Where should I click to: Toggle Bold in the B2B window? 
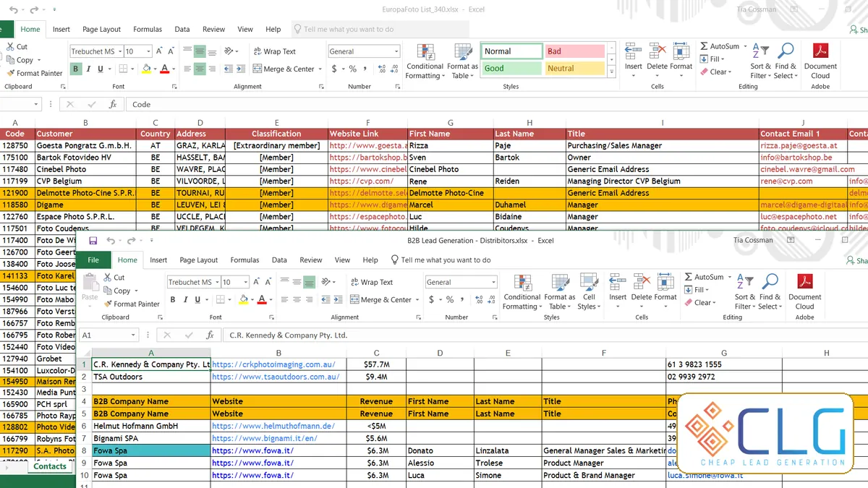point(173,300)
